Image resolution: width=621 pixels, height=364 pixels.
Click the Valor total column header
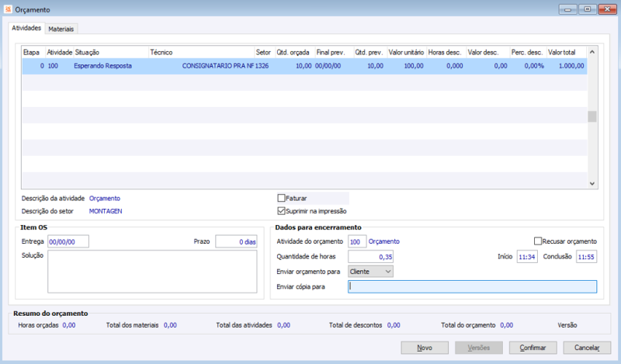tap(567, 52)
